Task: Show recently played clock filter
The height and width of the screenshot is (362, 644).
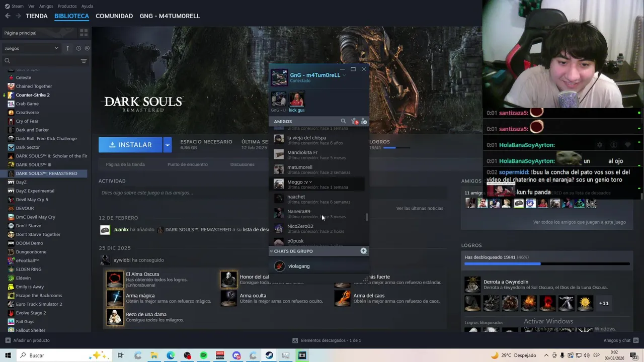Action: pos(78,48)
